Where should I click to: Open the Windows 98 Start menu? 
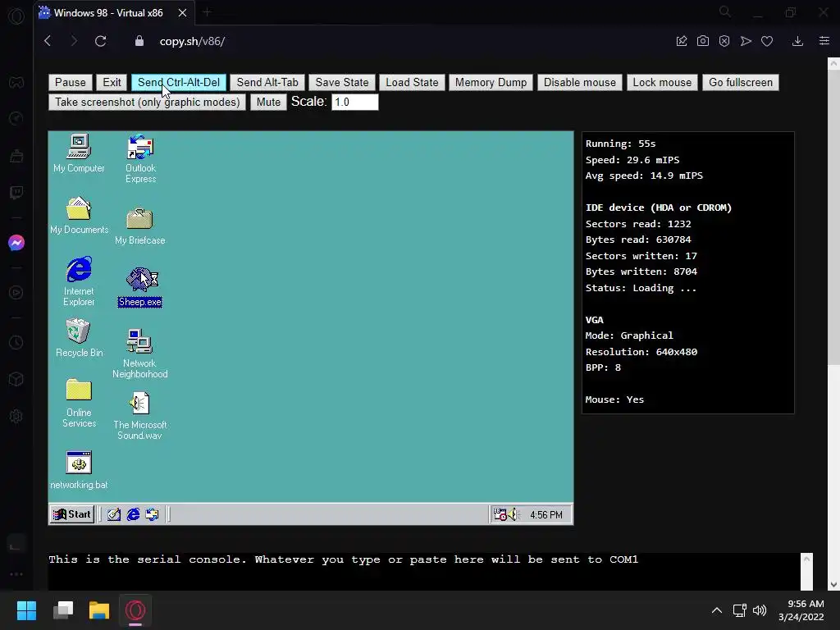tap(72, 514)
